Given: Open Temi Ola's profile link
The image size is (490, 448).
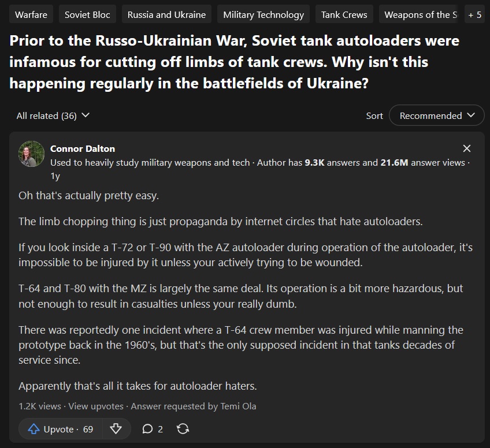Looking at the screenshot, I should pos(238,406).
